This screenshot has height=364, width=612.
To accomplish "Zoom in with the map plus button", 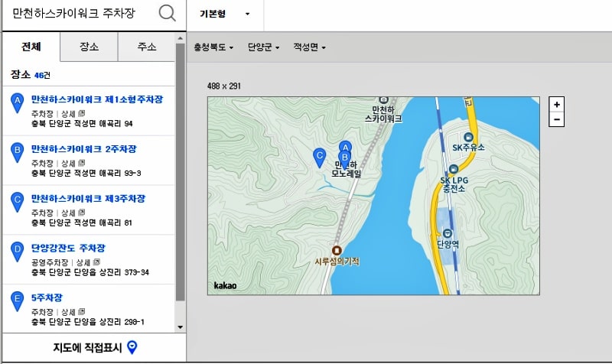I will tap(557, 105).
